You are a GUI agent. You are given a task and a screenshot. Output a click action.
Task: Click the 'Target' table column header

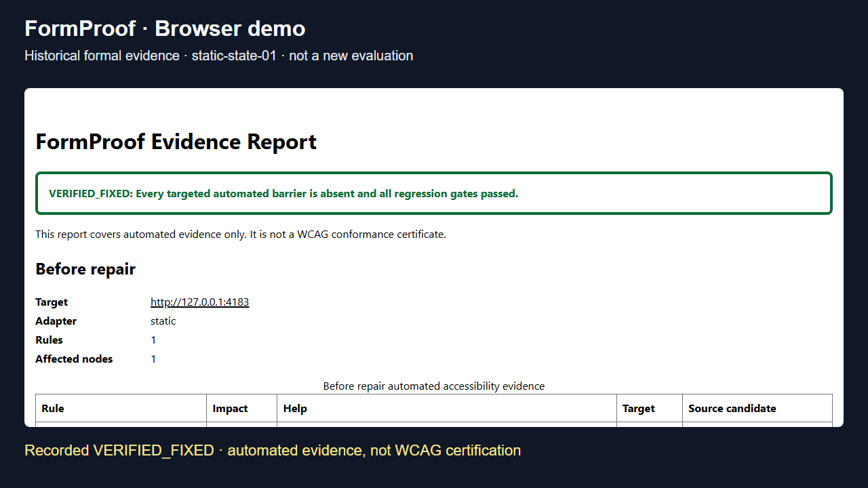[x=650, y=409]
